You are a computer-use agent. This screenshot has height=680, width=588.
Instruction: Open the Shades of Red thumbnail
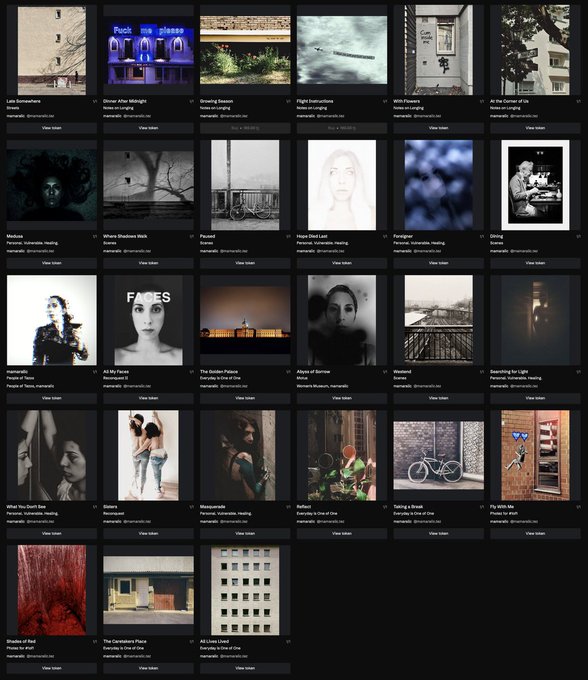point(52,590)
